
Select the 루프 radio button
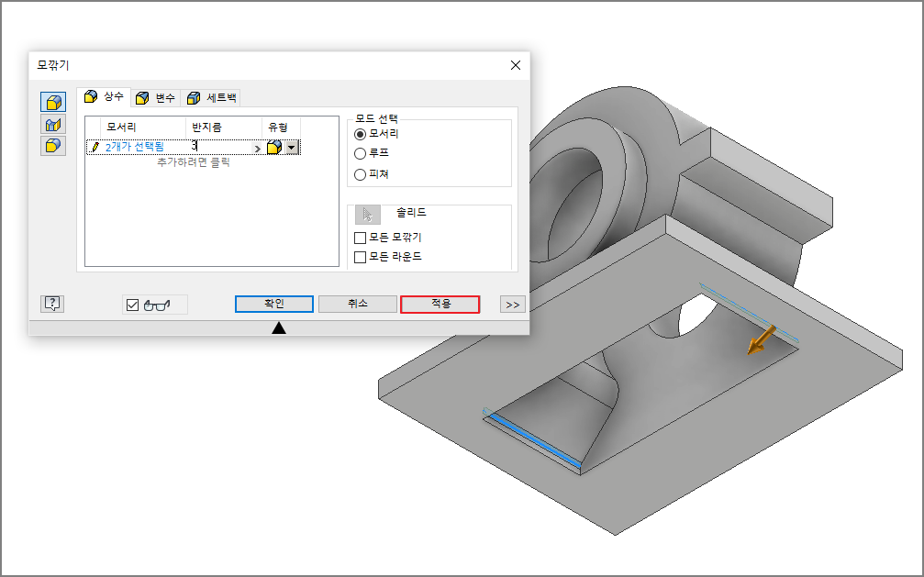point(360,154)
